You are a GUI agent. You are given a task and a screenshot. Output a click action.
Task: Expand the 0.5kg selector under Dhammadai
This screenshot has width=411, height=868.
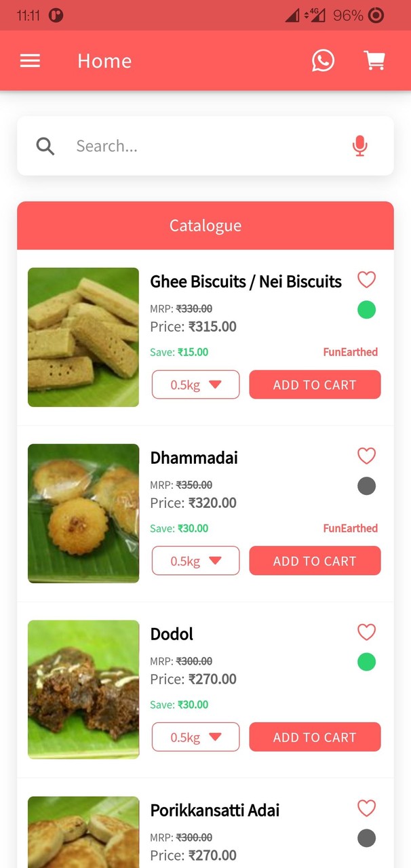195,561
